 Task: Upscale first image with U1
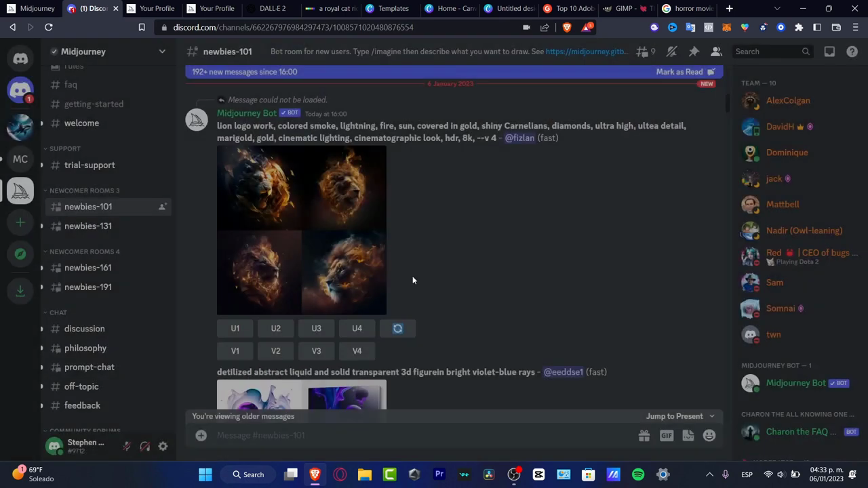235,328
